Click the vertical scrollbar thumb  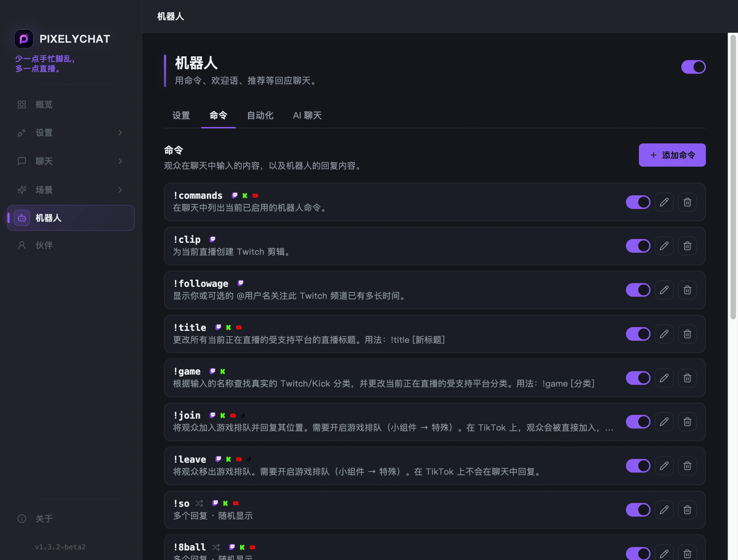pos(733,177)
